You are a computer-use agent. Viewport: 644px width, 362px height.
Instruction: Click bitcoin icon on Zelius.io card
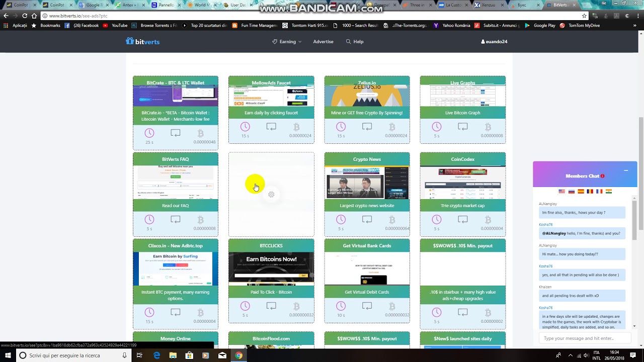(392, 127)
